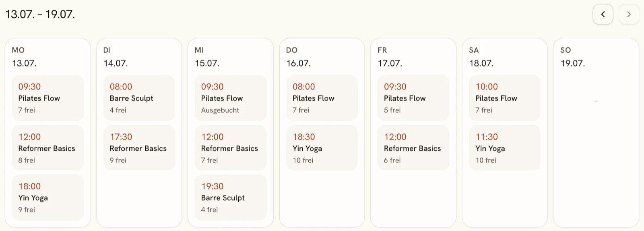Book Thursday 18:30 Yin Yoga class
This screenshot has width=644, height=231.
322,148
